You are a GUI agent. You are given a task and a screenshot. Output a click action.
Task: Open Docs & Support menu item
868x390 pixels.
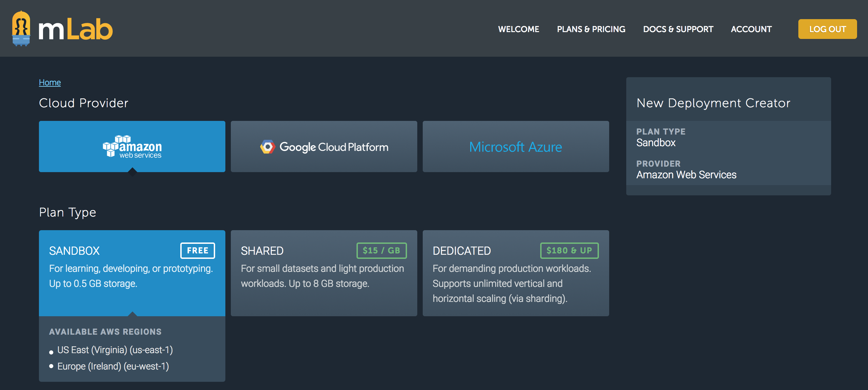coord(678,29)
